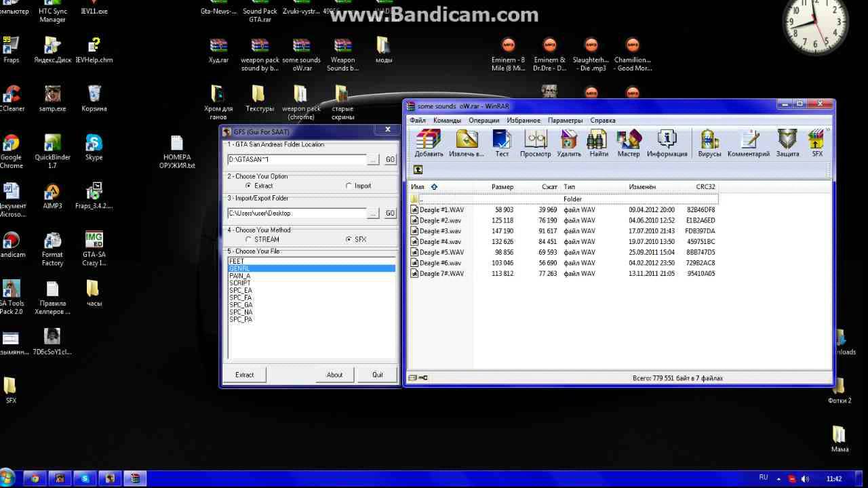Click the Chrome taskbar button
This screenshot has width=868, height=488.
(x=35, y=479)
